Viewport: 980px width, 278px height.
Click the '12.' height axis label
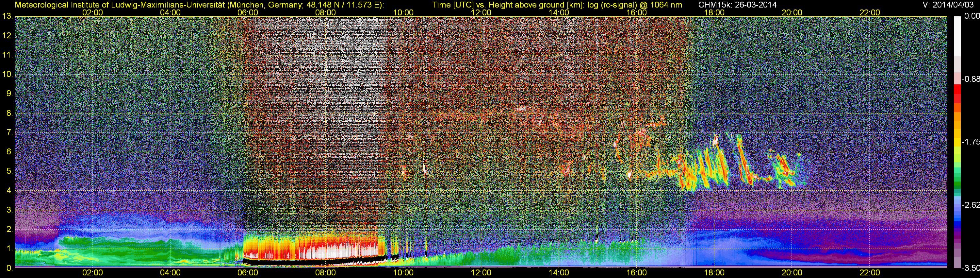pos(8,36)
